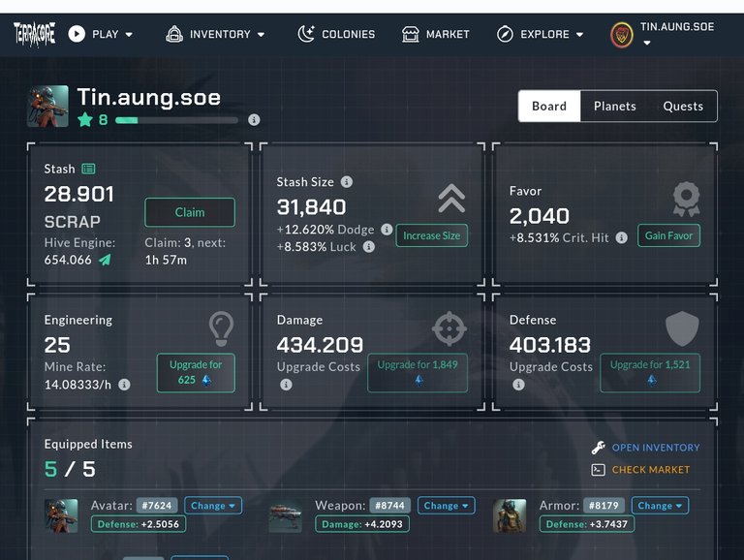The width and height of the screenshot is (744, 560).
Task: Click the equipped Avatar thumbnail
Action: coord(61,515)
